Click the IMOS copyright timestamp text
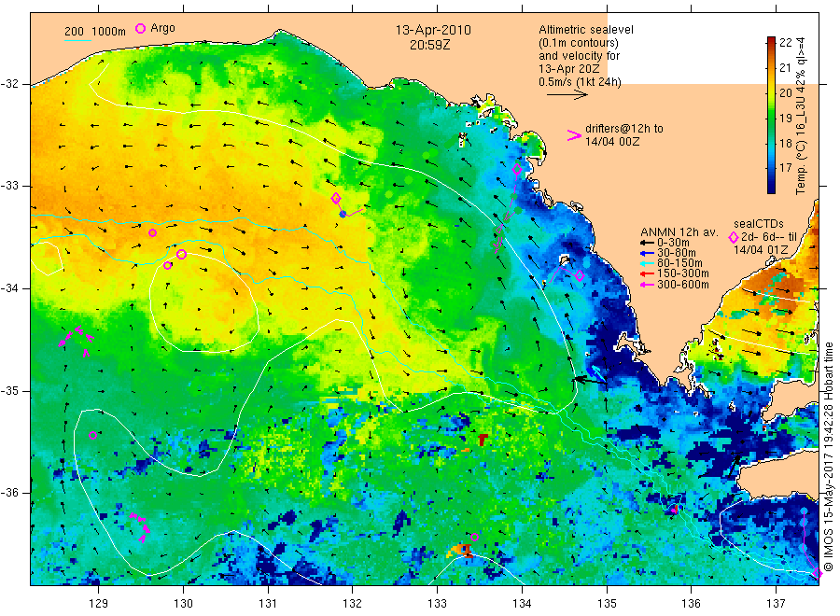Image resolution: width=840 pixels, height=616 pixels. (828, 456)
